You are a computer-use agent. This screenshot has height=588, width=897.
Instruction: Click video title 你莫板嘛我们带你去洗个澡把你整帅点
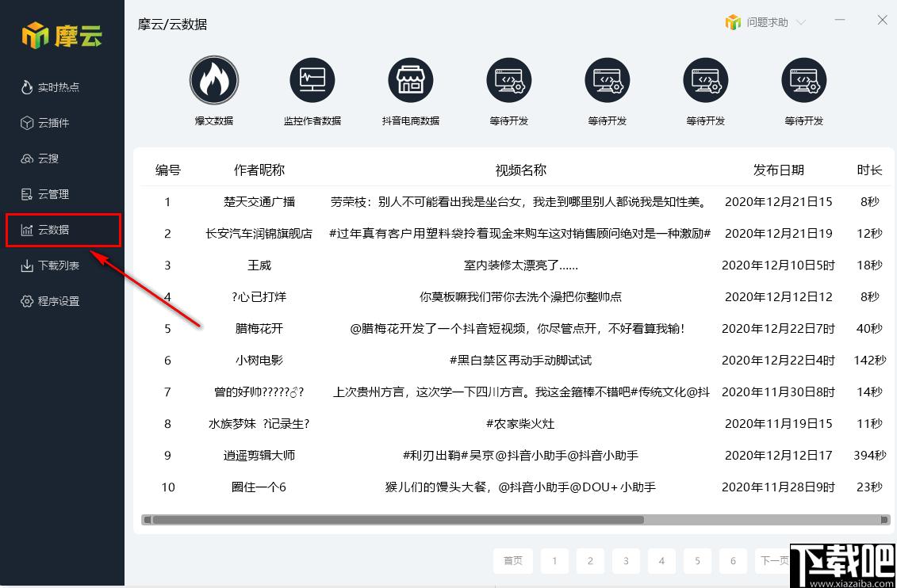click(x=520, y=296)
